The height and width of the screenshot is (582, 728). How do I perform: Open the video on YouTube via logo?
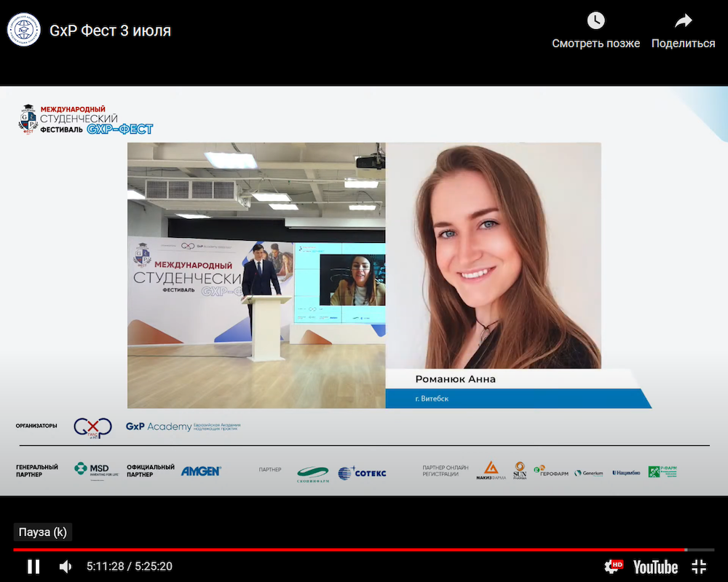click(655, 566)
